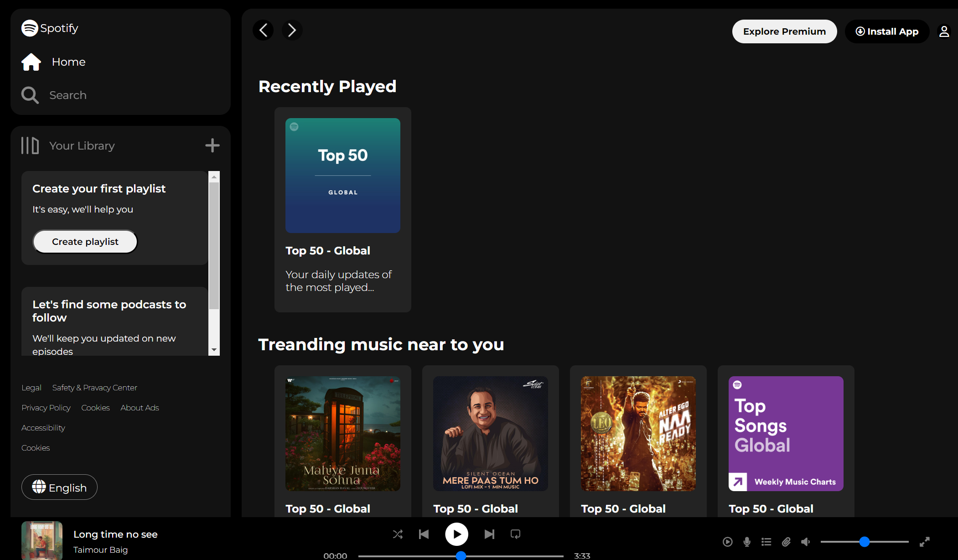Toggle shuffle playback
958x560 pixels.
[x=398, y=534]
